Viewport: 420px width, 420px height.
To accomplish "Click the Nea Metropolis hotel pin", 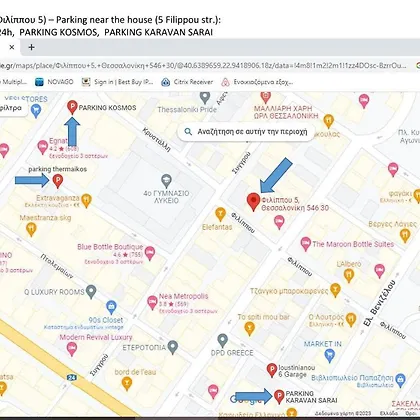I will click(x=152, y=303).
